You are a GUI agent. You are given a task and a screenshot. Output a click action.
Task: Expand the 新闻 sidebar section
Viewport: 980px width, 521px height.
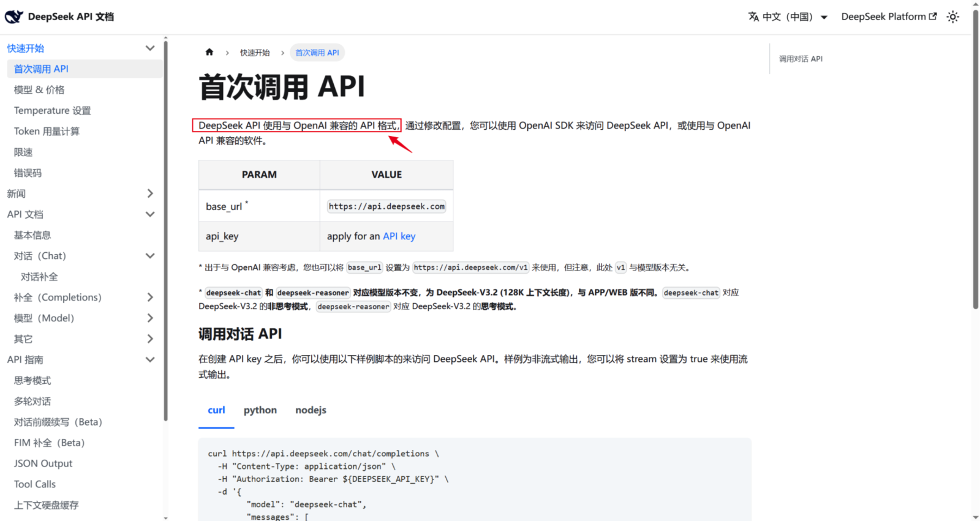click(149, 193)
